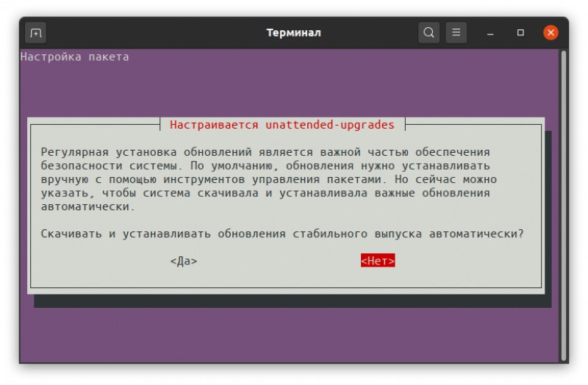Click the 'Настройка пакета' header text
This screenshot has height=385, width=588.
75,57
